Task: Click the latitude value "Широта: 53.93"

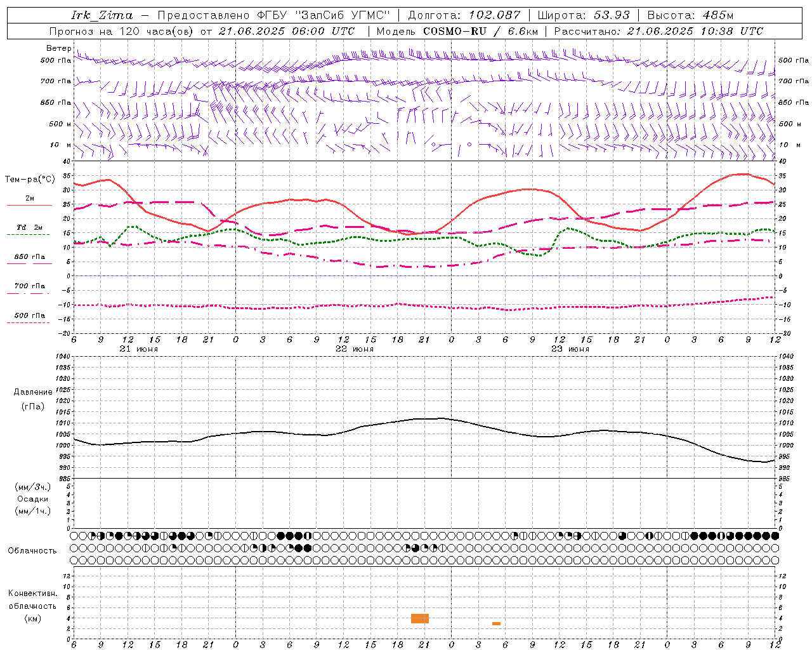Action: click(x=584, y=15)
